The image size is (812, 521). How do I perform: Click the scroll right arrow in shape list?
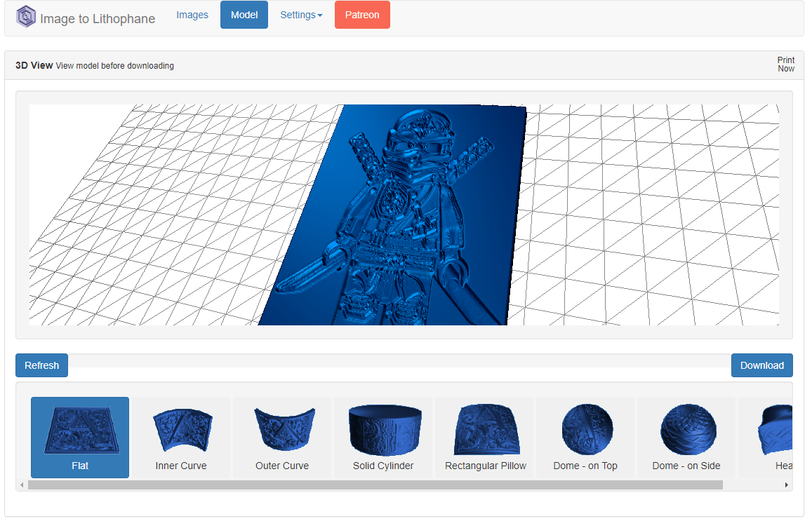[787, 485]
